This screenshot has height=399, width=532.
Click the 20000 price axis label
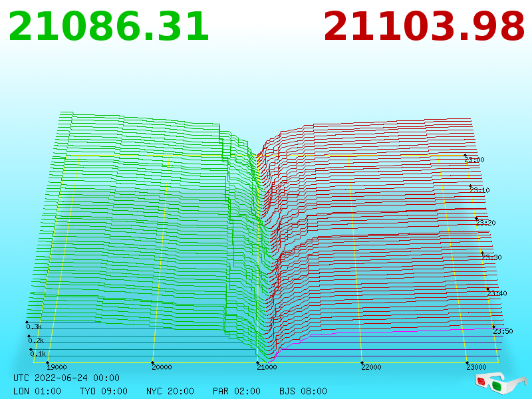click(x=162, y=367)
